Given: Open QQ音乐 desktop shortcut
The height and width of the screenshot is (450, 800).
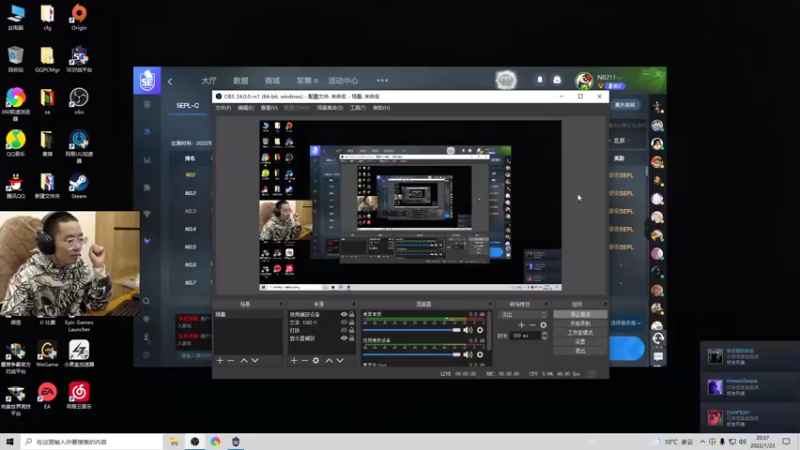Looking at the screenshot, I should click(16, 143).
